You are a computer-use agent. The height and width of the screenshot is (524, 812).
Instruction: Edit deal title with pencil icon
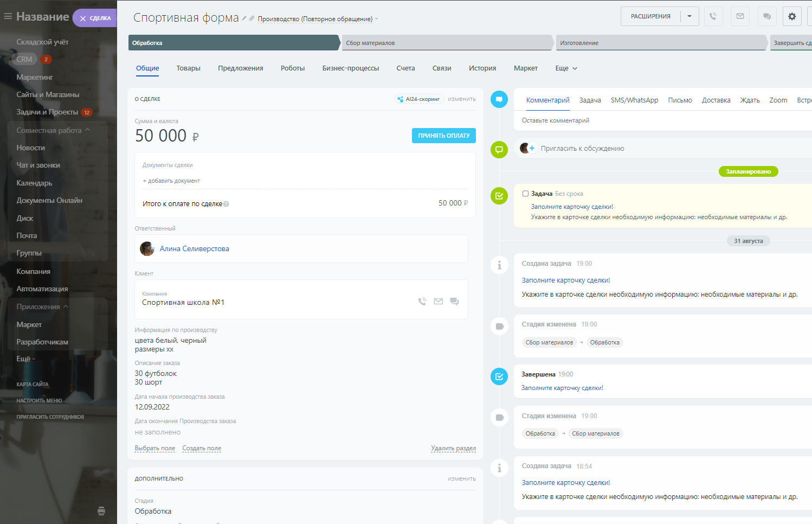244,18
